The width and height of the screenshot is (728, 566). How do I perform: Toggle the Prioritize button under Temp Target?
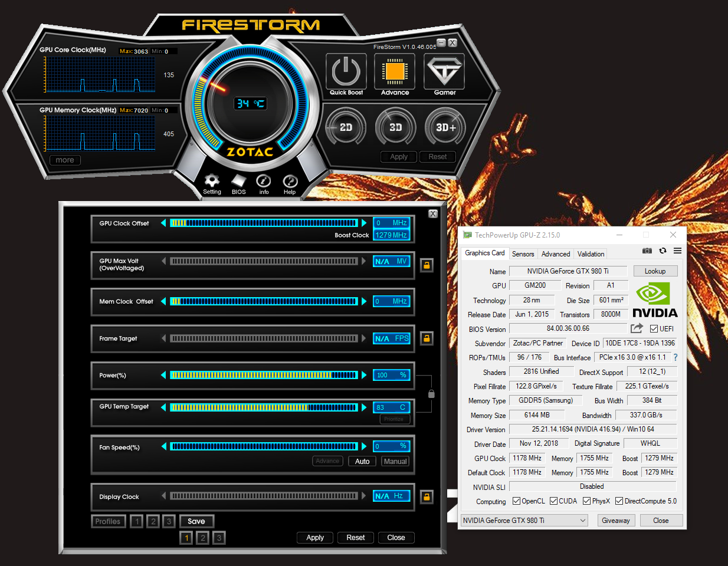[393, 419]
